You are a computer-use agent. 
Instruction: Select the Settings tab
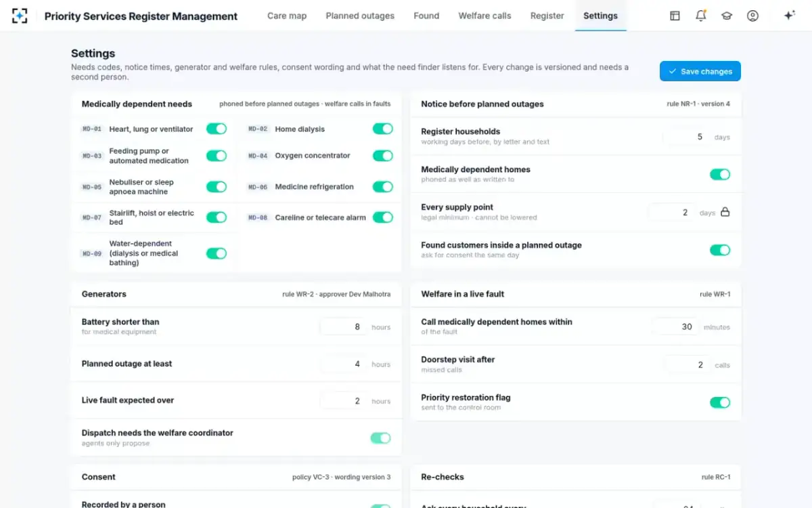pyautogui.click(x=600, y=16)
